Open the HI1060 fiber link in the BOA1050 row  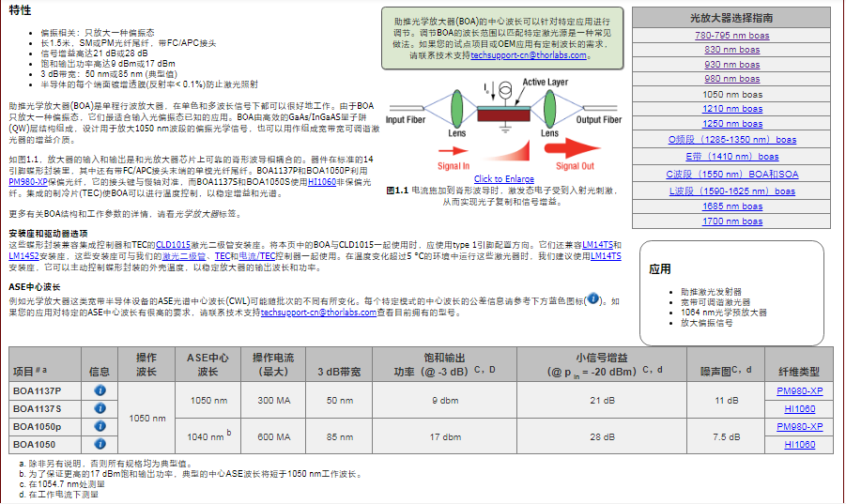799,444
